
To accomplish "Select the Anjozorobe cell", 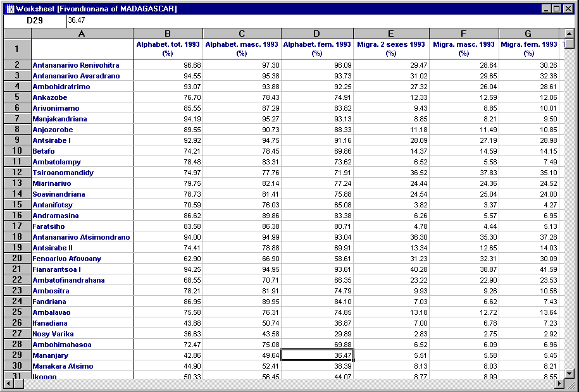I will point(82,129).
